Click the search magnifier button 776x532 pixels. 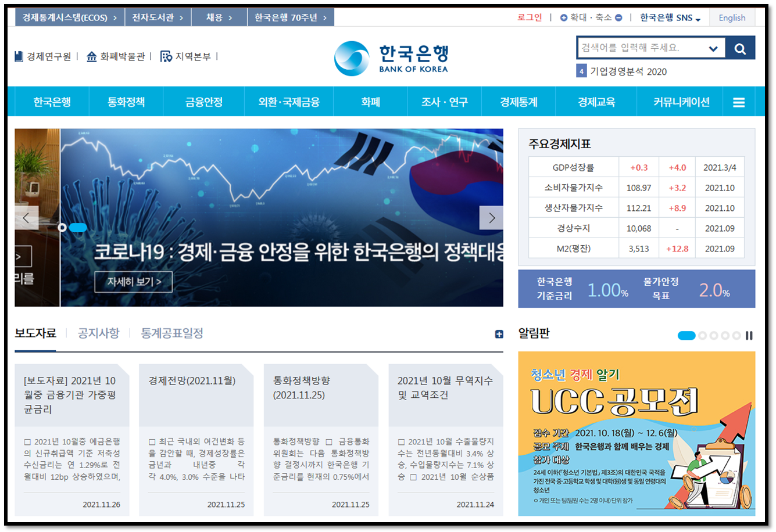click(x=740, y=48)
